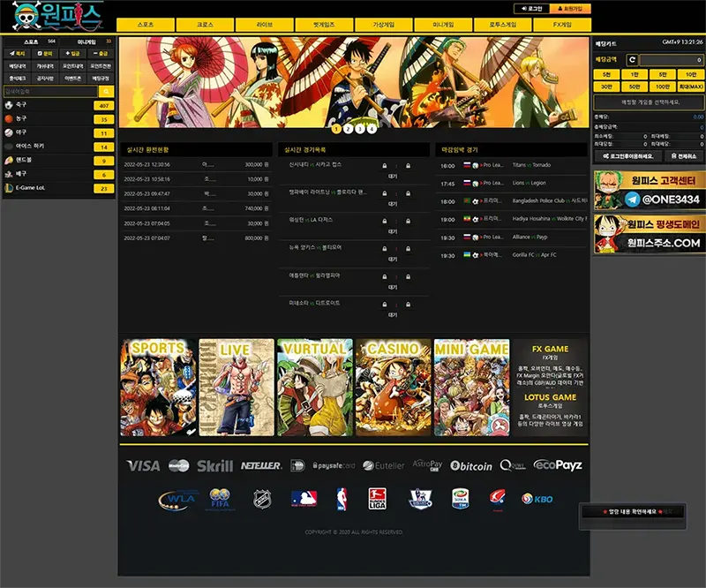
Task: Open the 스포츠 top menu
Action: 146,25
